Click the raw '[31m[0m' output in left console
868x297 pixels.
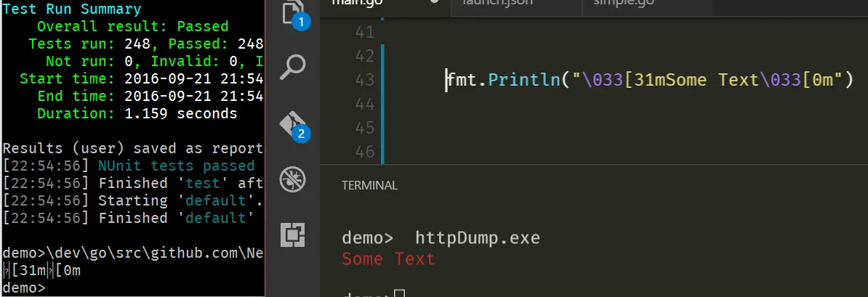click(41, 271)
